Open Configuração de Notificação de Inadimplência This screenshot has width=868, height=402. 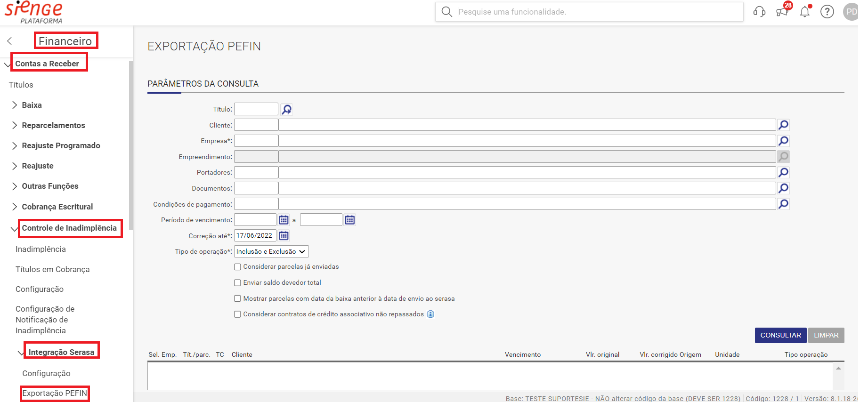click(45, 320)
